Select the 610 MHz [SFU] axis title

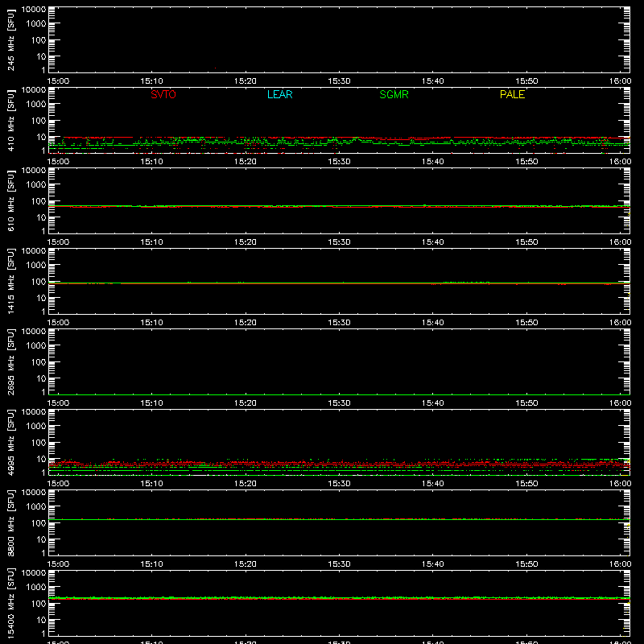pos(11,200)
